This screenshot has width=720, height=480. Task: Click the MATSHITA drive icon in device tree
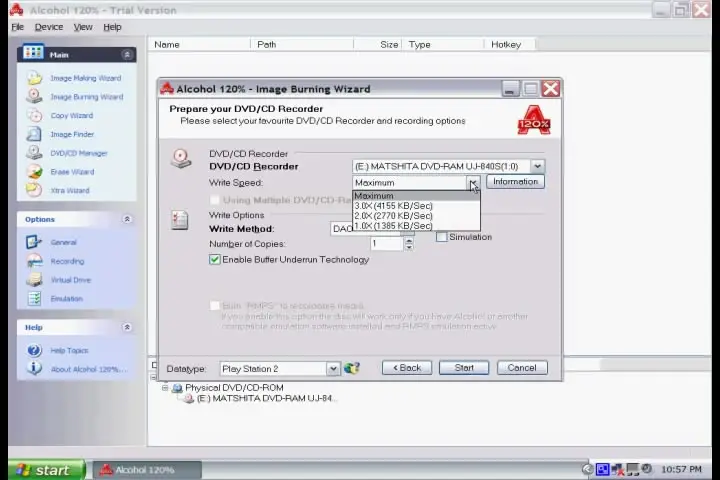pos(189,399)
